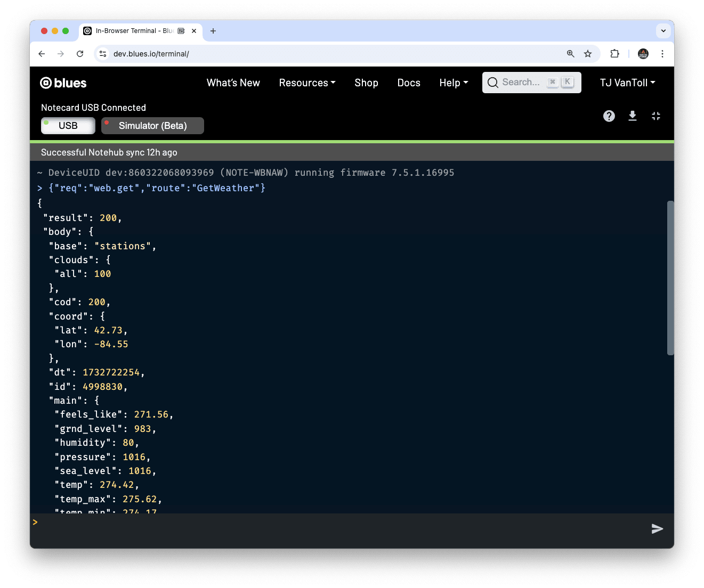Click the "lon": -84.55 line

tap(91, 344)
